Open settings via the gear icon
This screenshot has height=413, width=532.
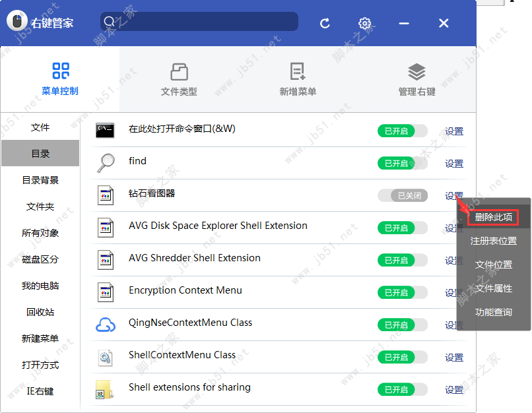(365, 22)
